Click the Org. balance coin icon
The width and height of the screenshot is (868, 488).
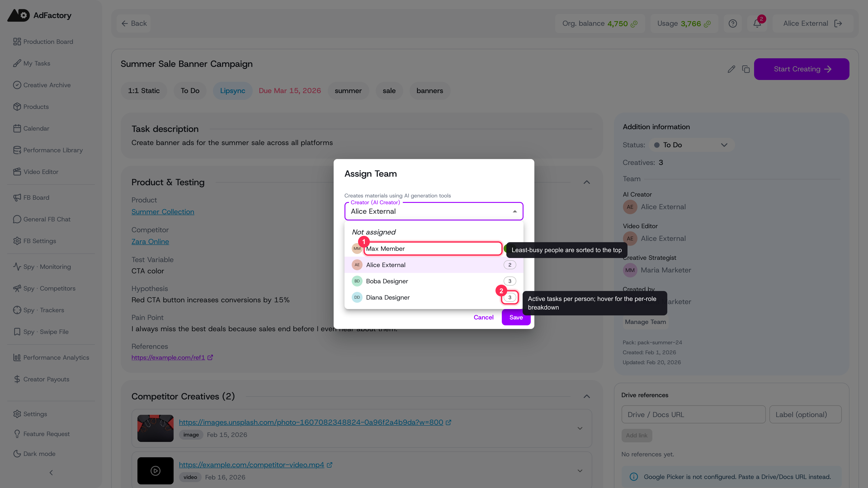click(x=634, y=23)
